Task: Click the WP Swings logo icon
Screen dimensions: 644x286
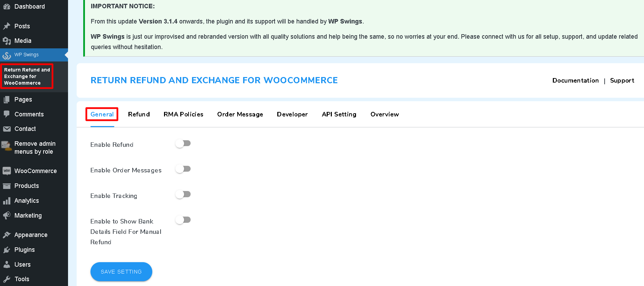Action: click(7, 55)
